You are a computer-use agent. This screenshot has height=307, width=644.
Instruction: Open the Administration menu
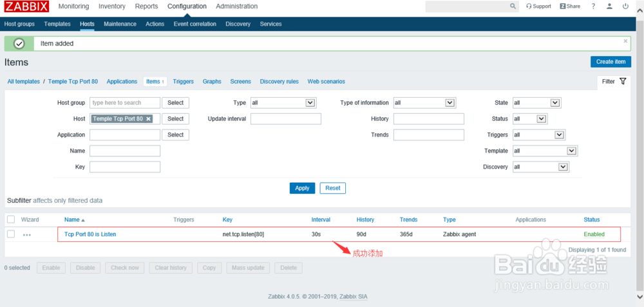[x=237, y=6]
